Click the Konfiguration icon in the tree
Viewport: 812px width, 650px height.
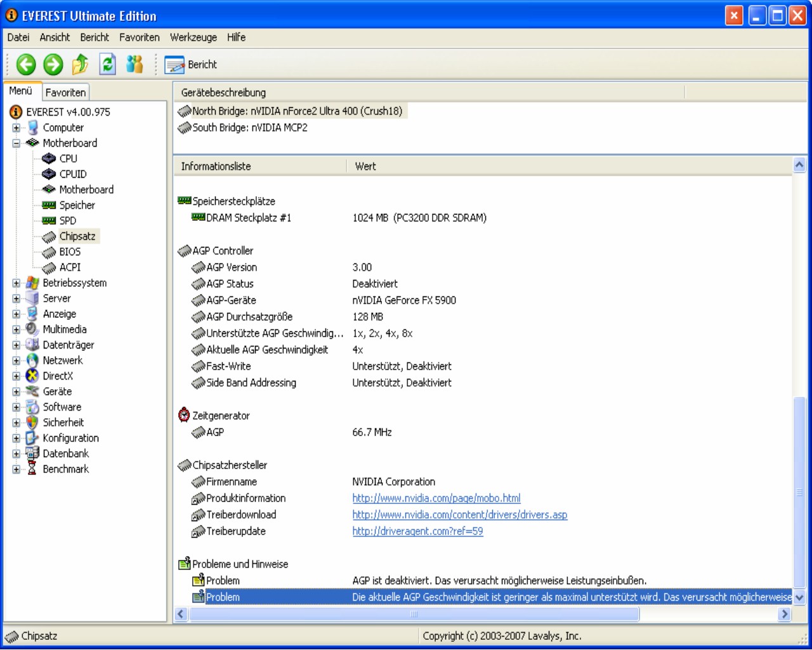(32, 438)
